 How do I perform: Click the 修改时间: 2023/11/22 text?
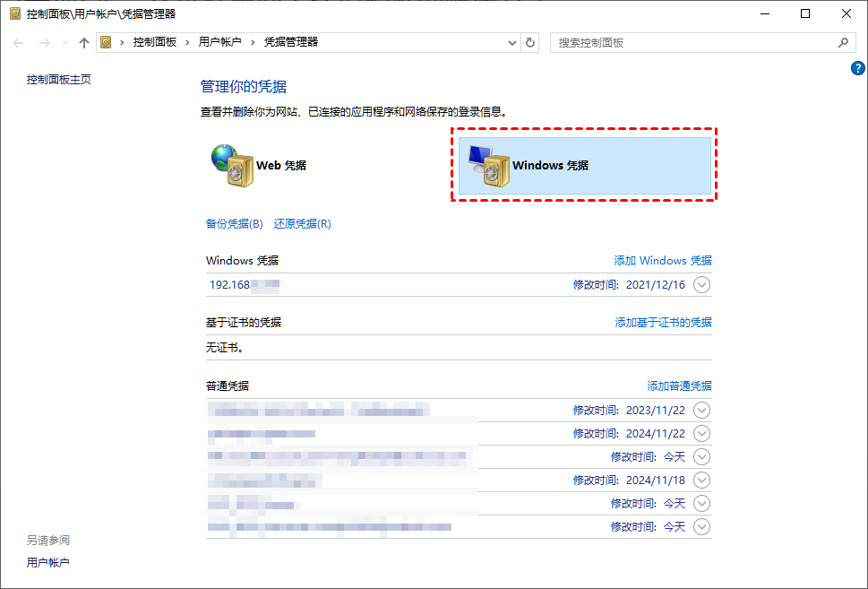pyautogui.click(x=629, y=410)
